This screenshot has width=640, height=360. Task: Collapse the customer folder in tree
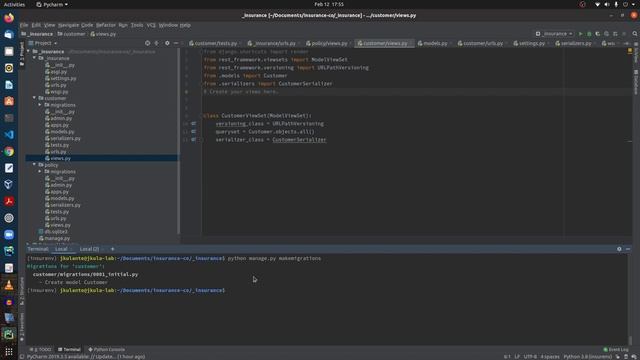click(34, 98)
